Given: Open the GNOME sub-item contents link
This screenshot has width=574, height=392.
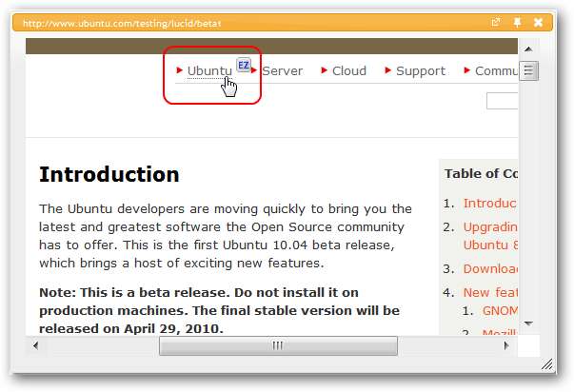Looking at the screenshot, I should 500,311.
